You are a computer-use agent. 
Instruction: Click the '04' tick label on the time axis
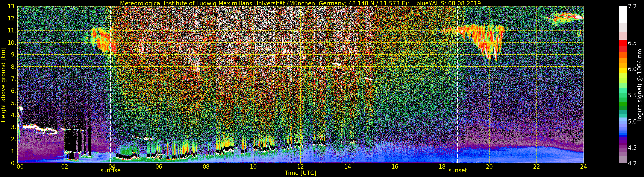(112, 166)
